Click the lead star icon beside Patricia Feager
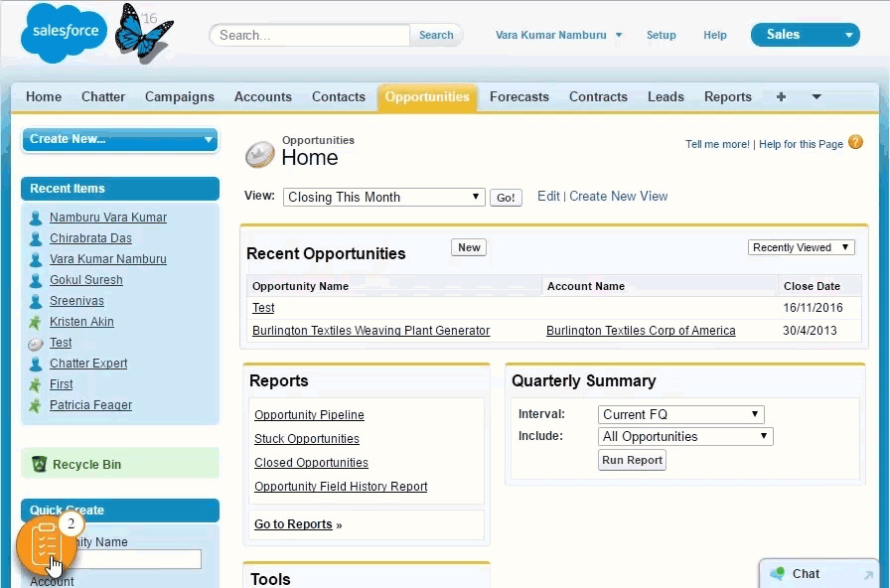This screenshot has height=588, width=890. pyautogui.click(x=35, y=406)
